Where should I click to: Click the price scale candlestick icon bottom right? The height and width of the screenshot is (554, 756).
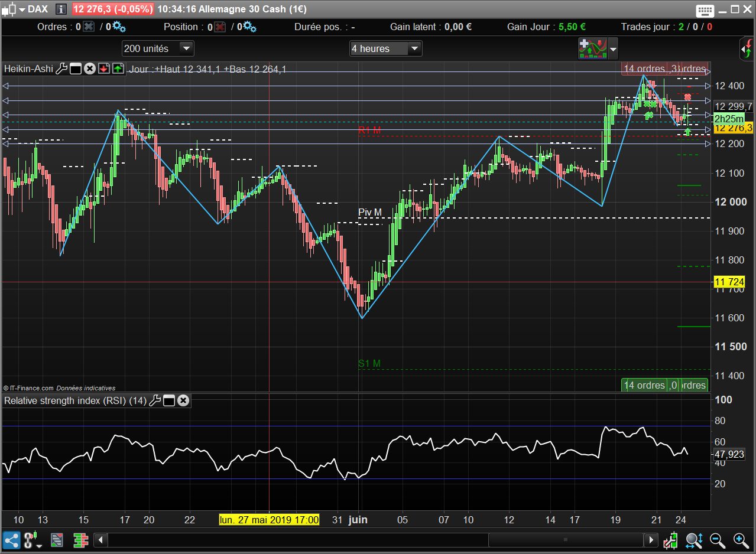670,539
